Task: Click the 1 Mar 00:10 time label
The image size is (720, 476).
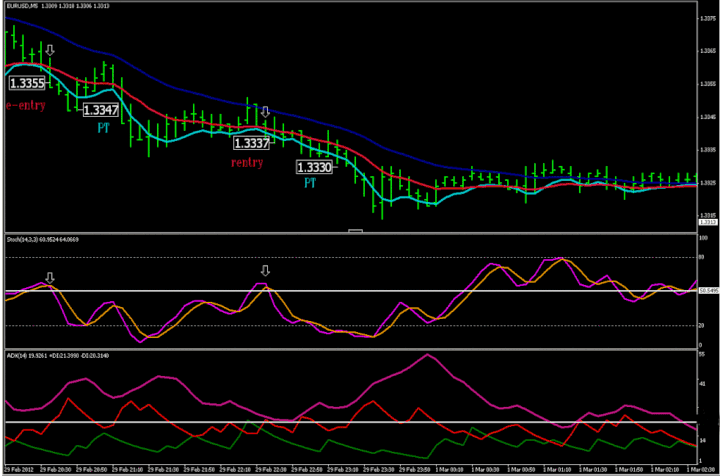Action: [449, 470]
